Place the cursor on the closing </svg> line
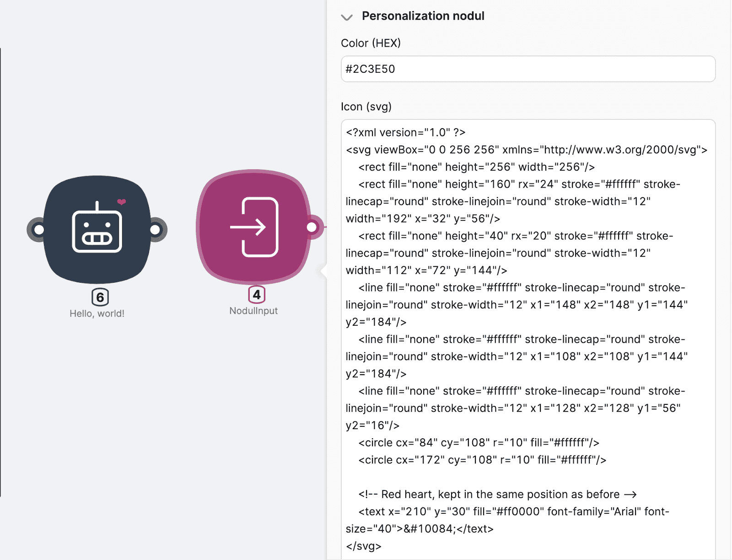This screenshot has width=732, height=560. click(x=364, y=546)
